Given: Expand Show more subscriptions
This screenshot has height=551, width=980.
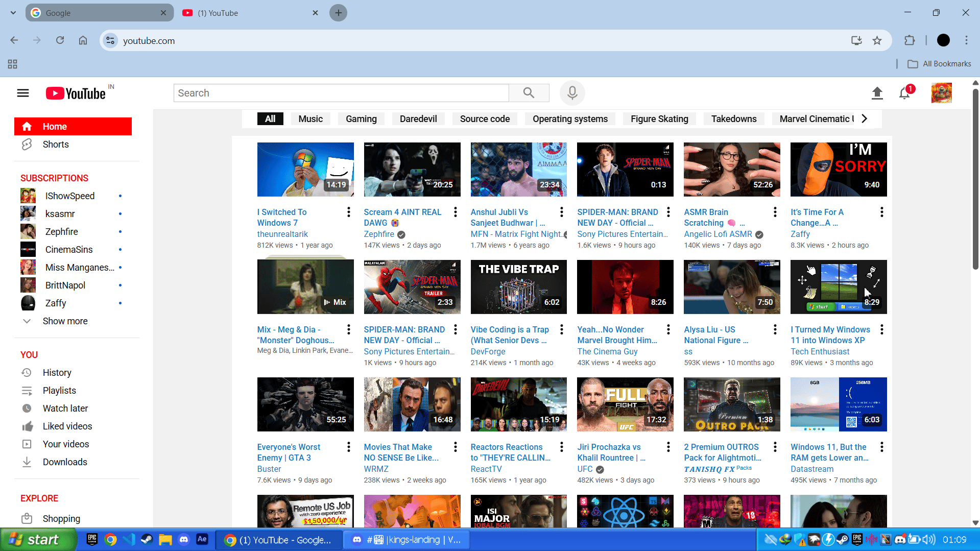Looking at the screenshot, I should click(65, 321).
